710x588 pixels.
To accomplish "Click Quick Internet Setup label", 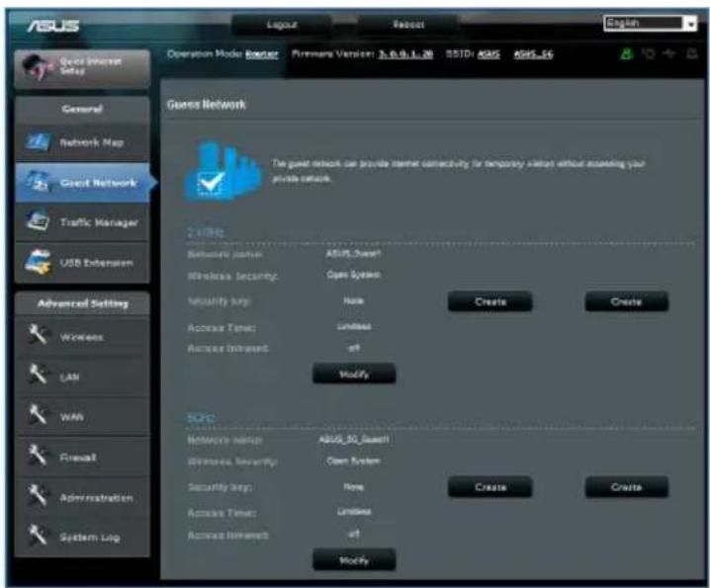I will [x=91, y=65].
